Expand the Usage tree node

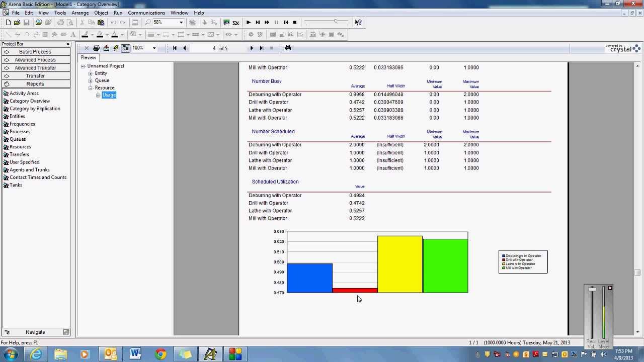pyautogui.click(x=98, y=95)
